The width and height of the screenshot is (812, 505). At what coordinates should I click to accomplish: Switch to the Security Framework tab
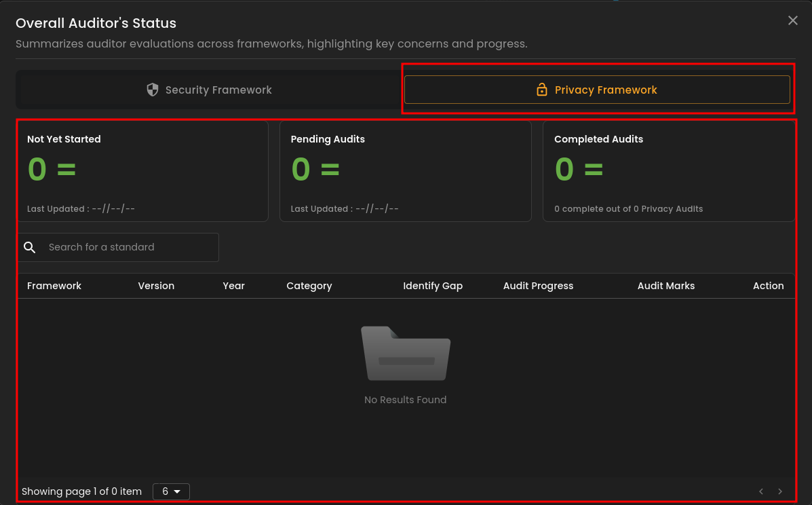(x=209, y=90)
